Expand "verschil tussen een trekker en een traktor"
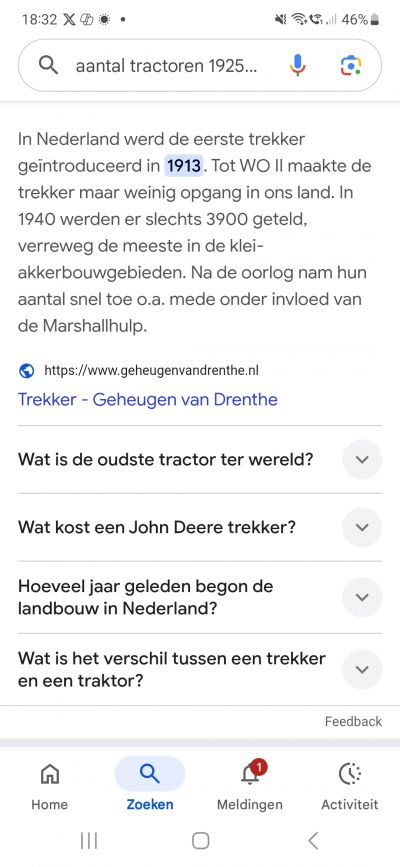 pos(200,669)
